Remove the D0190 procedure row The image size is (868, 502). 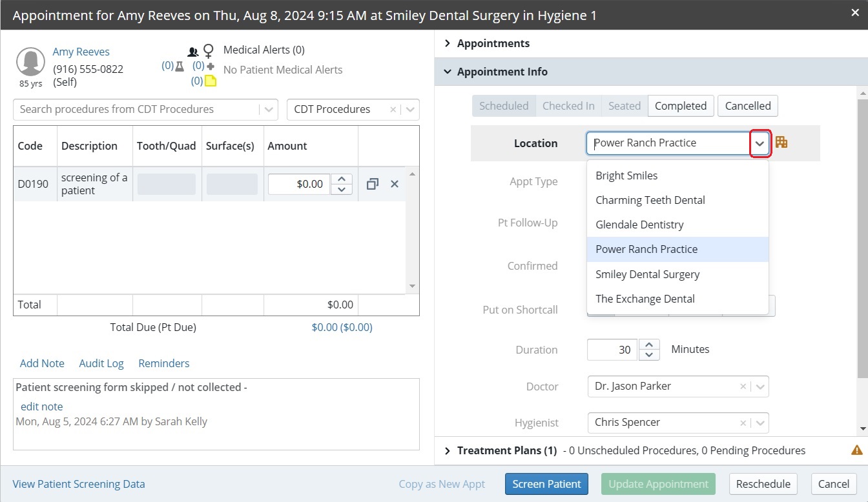tap(395, 185)
